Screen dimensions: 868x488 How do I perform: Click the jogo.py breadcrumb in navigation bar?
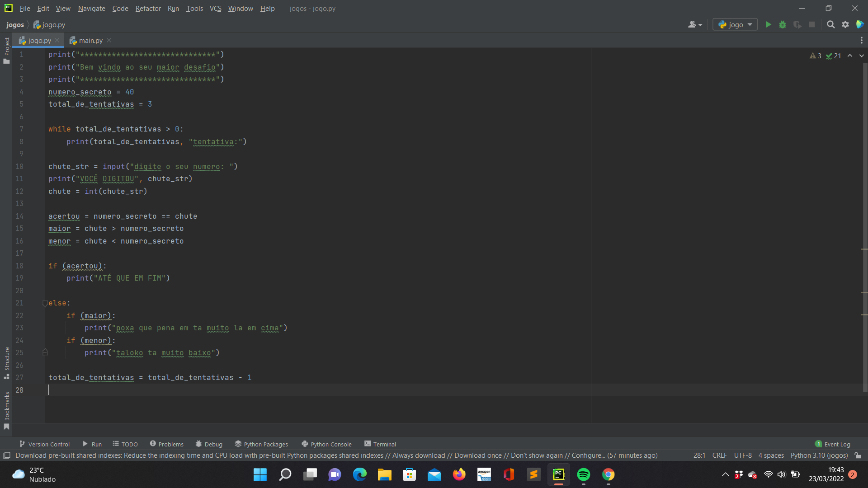[x=49, y=25]
